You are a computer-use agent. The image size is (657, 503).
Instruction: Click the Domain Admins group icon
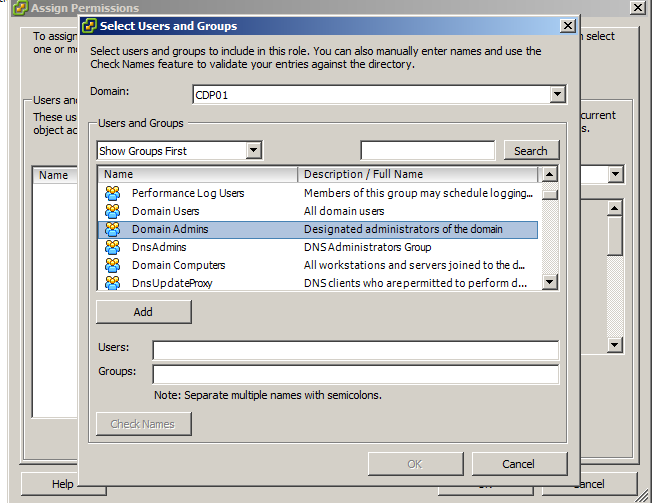click(113, 229)
